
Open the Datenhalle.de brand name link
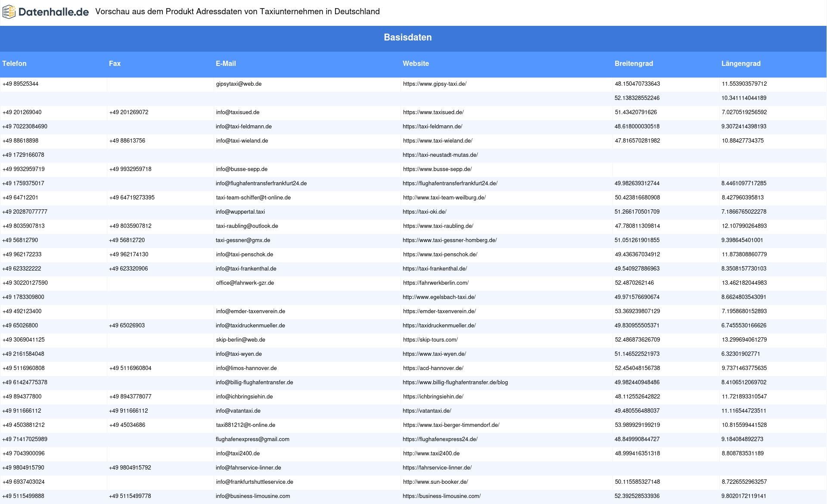(x=53, y=12)
